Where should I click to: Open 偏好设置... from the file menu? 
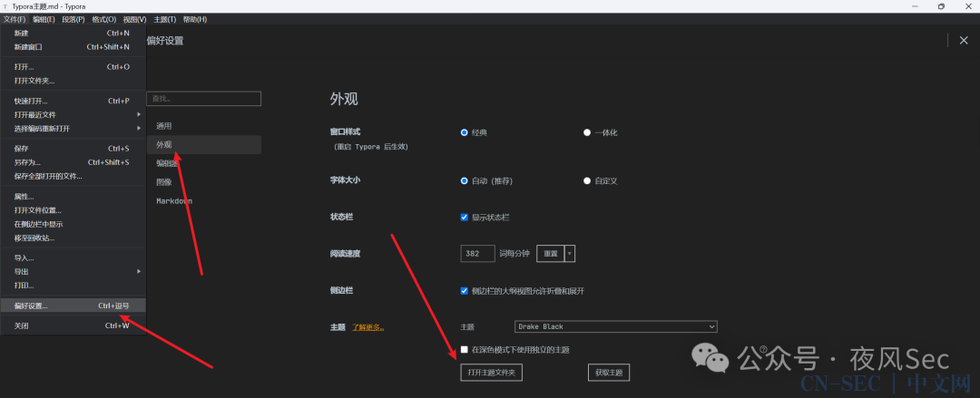coord(73,306)
